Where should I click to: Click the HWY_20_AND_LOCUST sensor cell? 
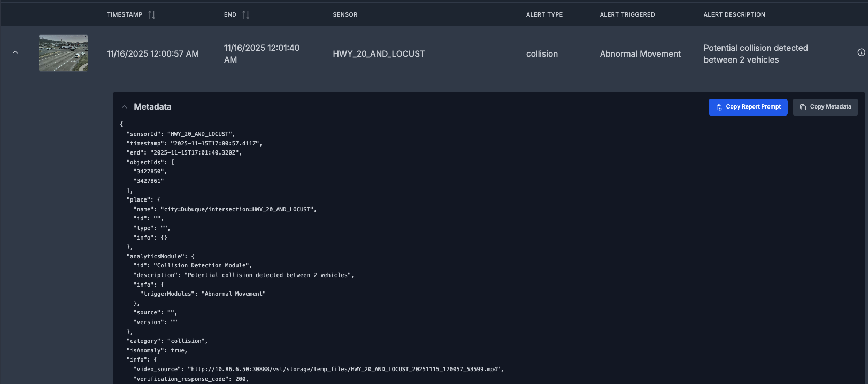coord(379,54)
